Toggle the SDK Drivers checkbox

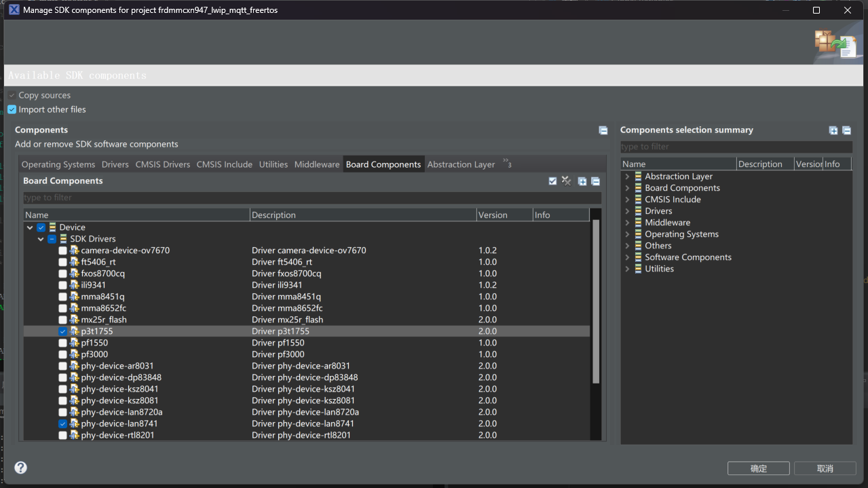[x=52, y=239]
